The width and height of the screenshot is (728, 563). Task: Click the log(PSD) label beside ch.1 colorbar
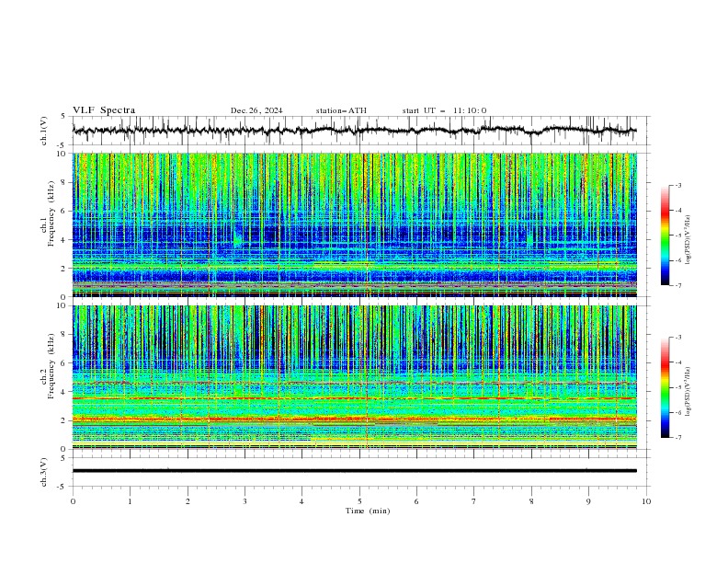pyautogui.click(x=688, y=240)
